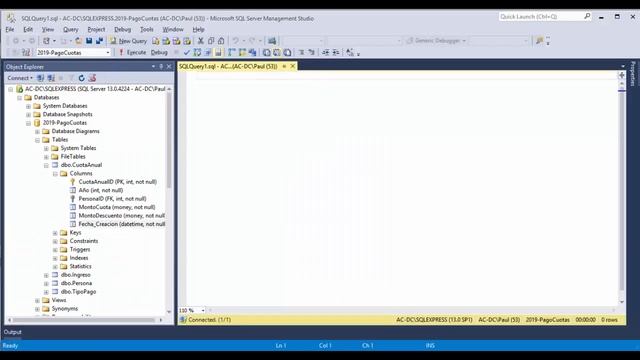The image size is (640, 360).
Task: Click the disconnect icon in Object Explorer
Action: click(51, 78)
